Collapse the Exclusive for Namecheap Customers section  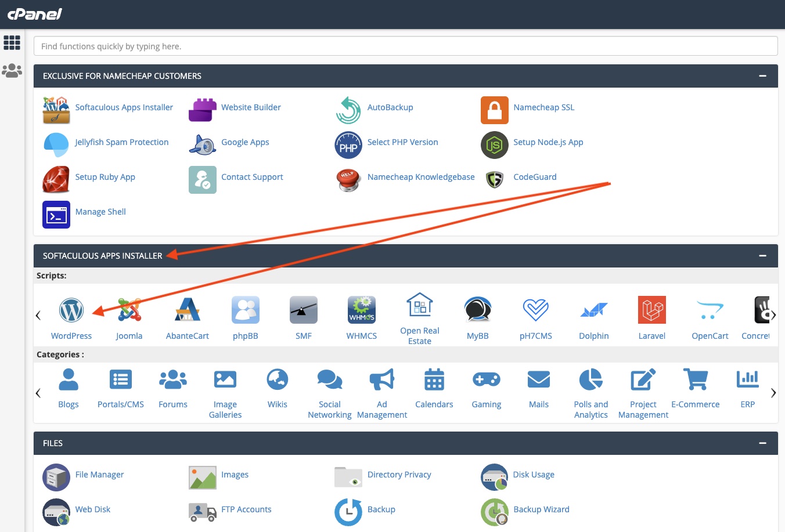click(x=763, y=76)
